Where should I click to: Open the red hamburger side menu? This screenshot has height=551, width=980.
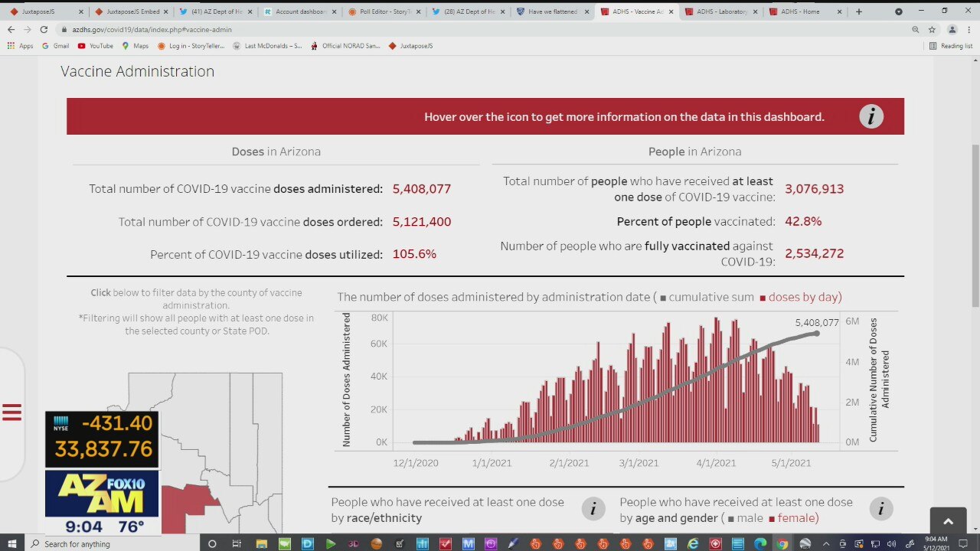(11, 412)
